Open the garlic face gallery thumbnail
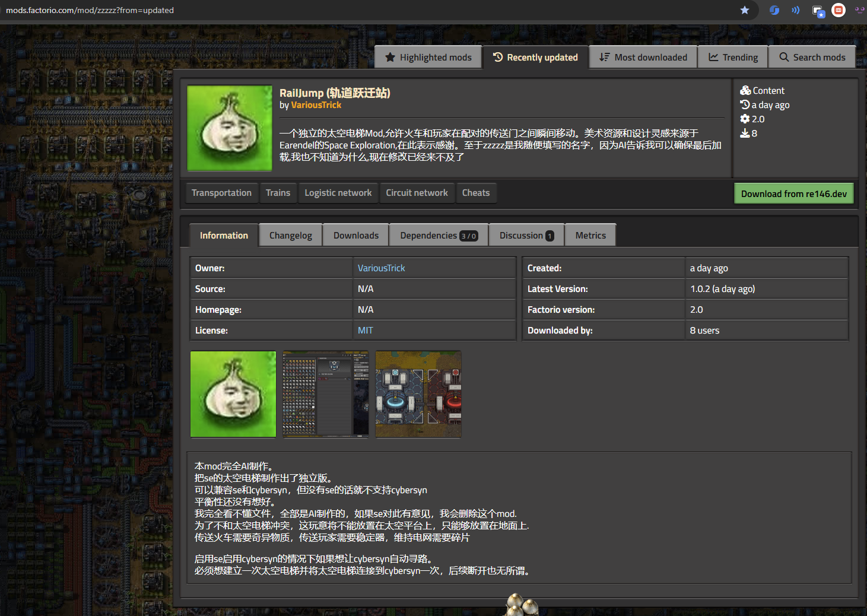Viewport: 867px width, 616px height. (x=233, y=394)
